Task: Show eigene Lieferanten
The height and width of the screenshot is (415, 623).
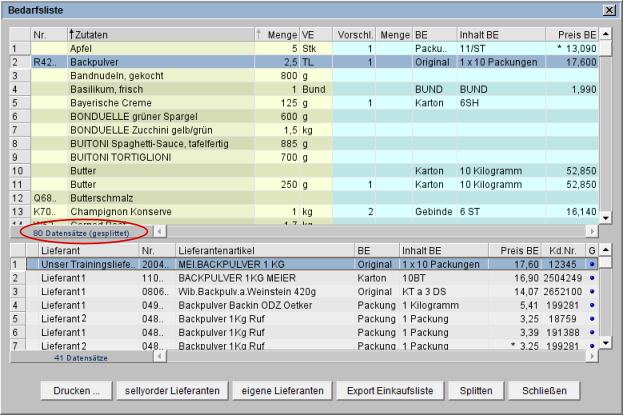Action: (279, 390)
